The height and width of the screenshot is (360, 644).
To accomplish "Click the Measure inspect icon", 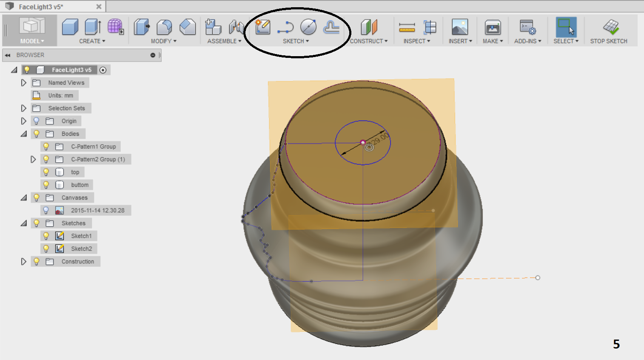I will (x=407, y=28).
